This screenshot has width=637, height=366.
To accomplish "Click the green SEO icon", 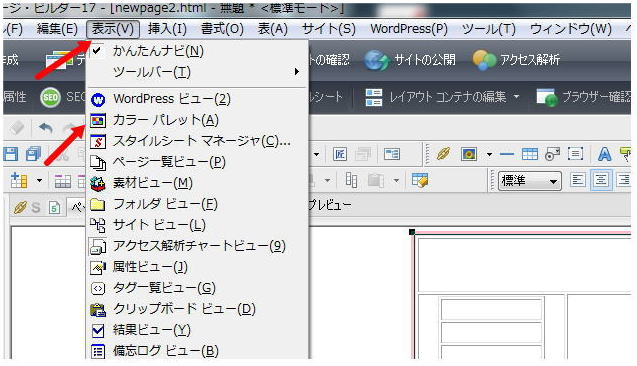I will pyautogui.click(x=50, y=97).
